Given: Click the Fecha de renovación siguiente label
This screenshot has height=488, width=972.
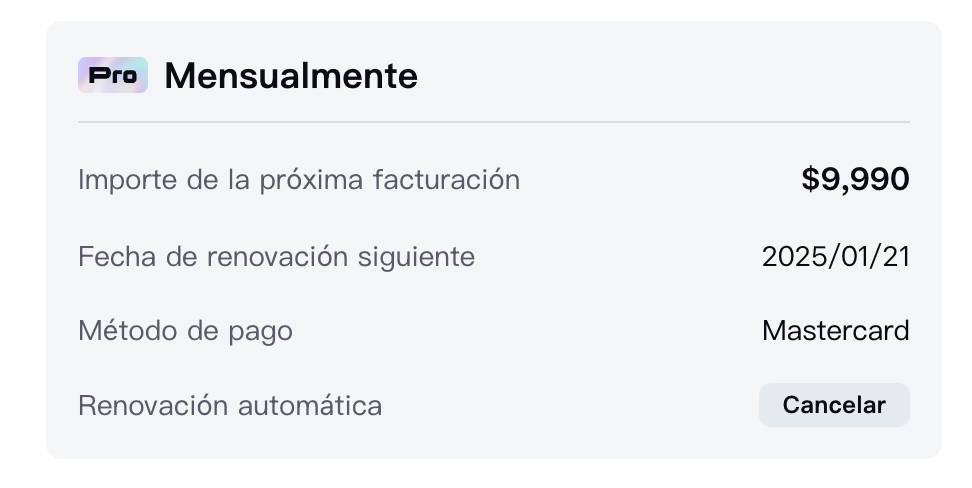Looking at the screenshot, I should [x=276, y=257].
